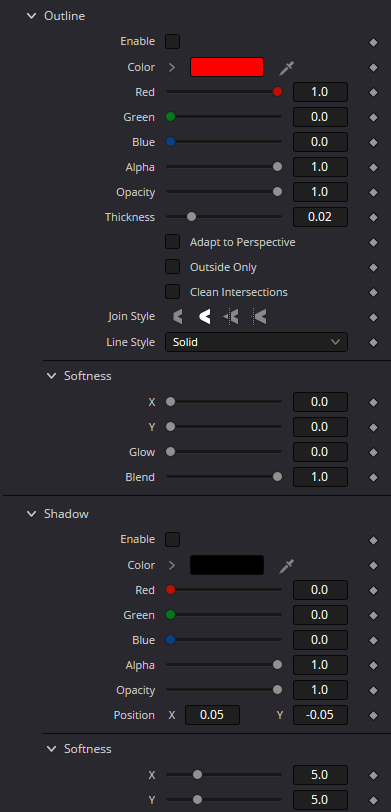
Task: Add keyframe for Shadow Enable
Action: tap(373, 541)
